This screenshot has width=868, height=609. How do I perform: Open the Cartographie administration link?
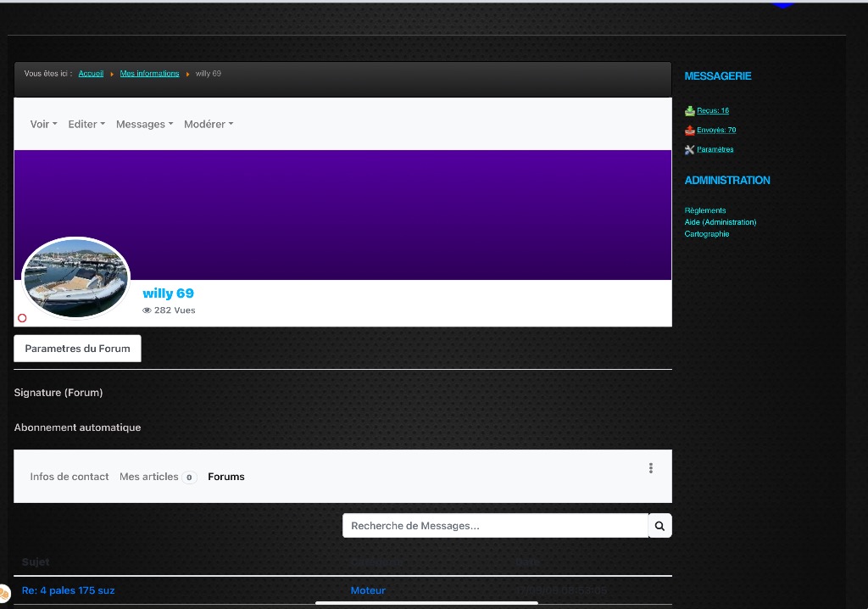tap(707, 234)
